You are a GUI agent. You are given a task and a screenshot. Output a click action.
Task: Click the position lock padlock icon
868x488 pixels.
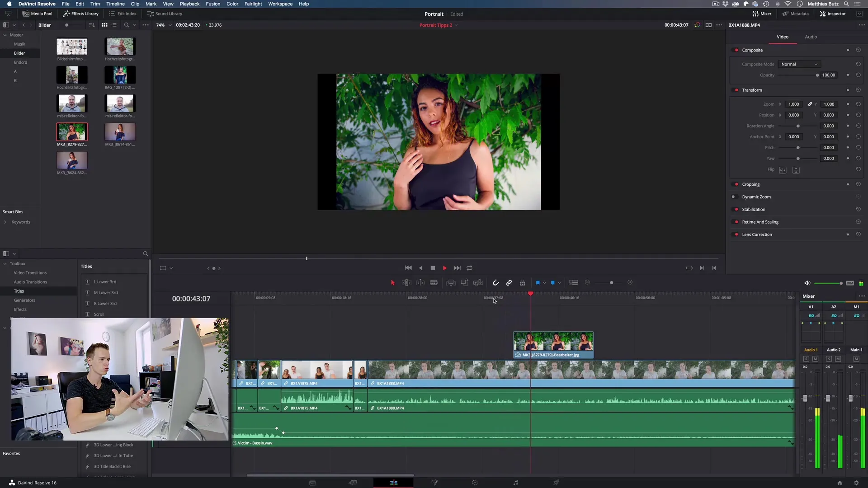pyautogui.click(x=522, y=282)
